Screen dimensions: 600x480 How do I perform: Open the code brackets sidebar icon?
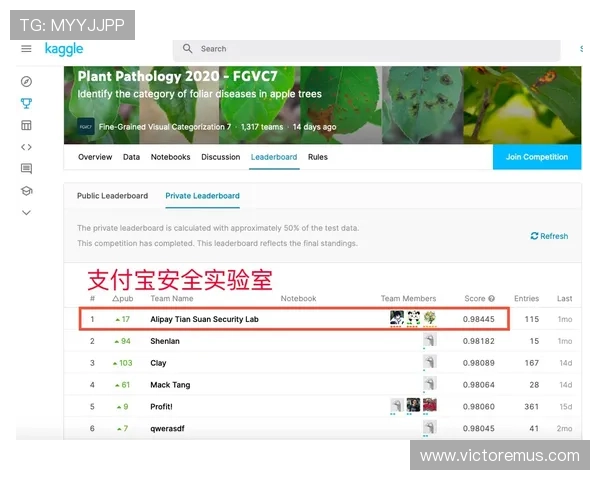[26, 147]
